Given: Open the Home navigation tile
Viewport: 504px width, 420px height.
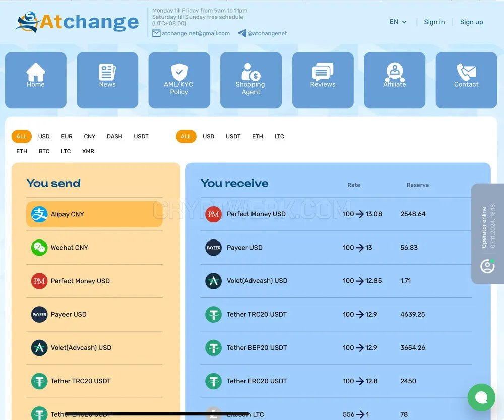Looking at the screenshot, I should pyautogui.click(x=36, y=80).
